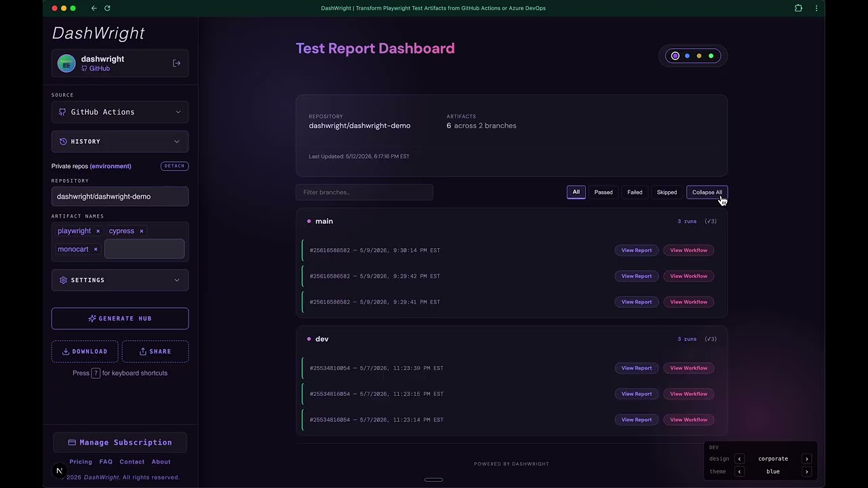Image resolution: width=868 pixels, height=488 pixels.
Task: Click the DashWright logo title
Action: 98,33
